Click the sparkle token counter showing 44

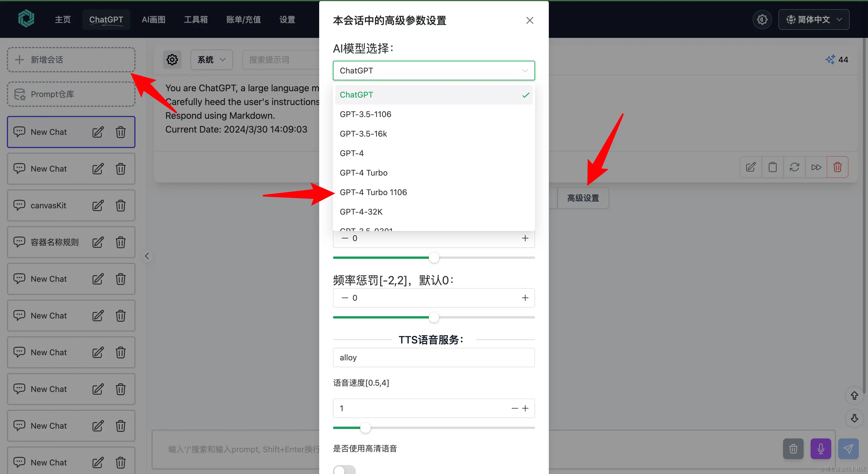coord(837,60)
